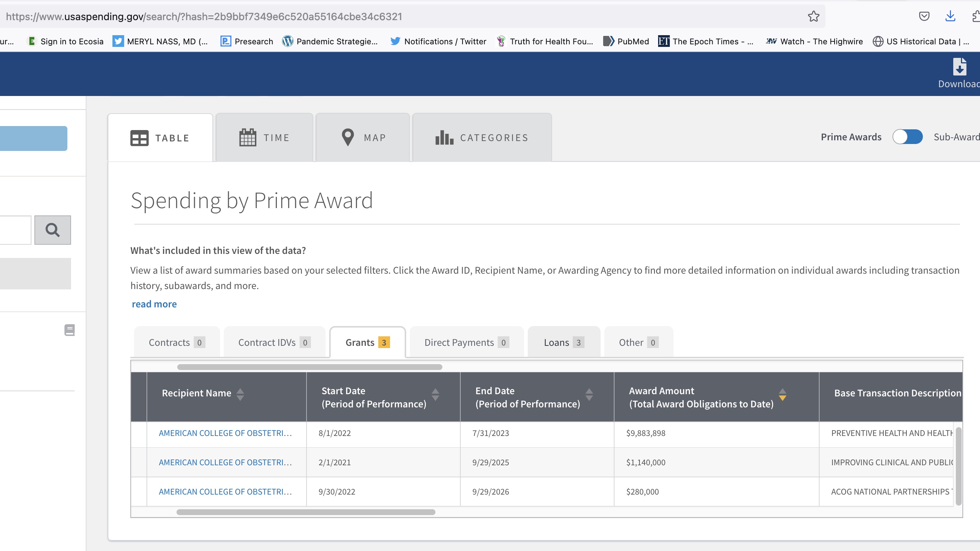Open the glossary book icon in sidebar

(x=69, y=330)
